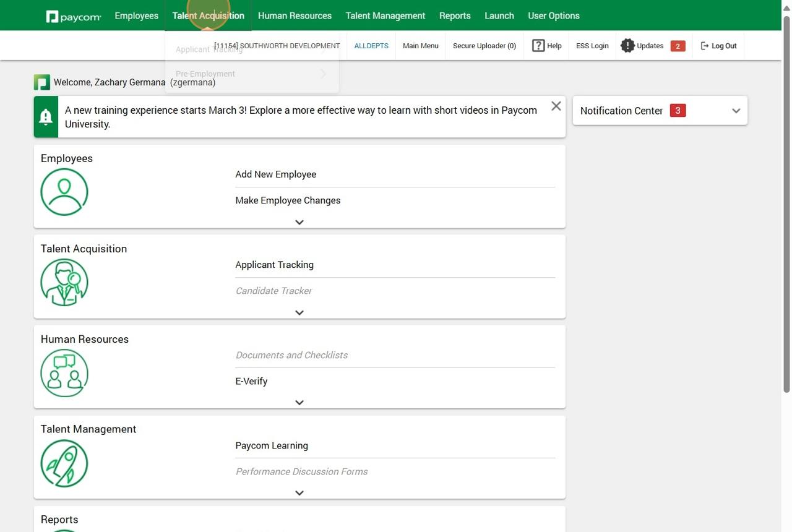
Task: Open Documents and Checklists
Action: (291, 355)
